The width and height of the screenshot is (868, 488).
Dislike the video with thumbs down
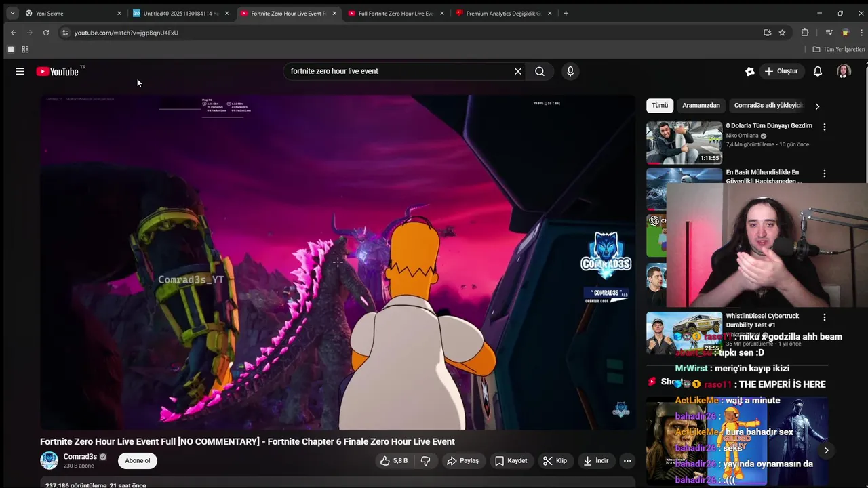(426, 461)
